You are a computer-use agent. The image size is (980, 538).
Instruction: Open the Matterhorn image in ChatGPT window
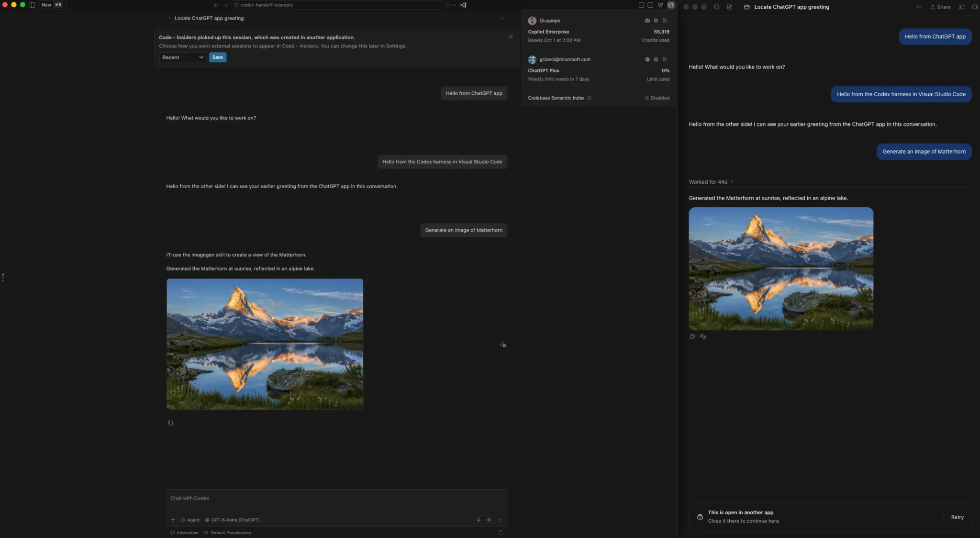coord(780,269)
